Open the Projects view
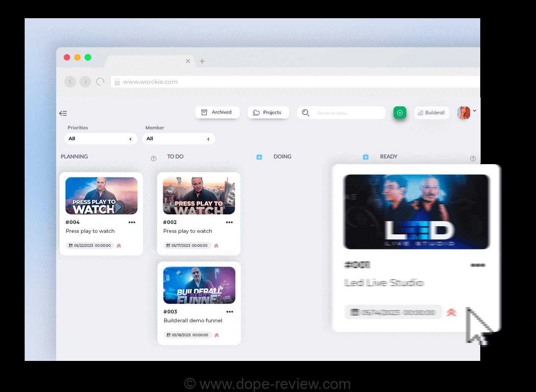This screenshot has width=536, height=392. (268, 113)
